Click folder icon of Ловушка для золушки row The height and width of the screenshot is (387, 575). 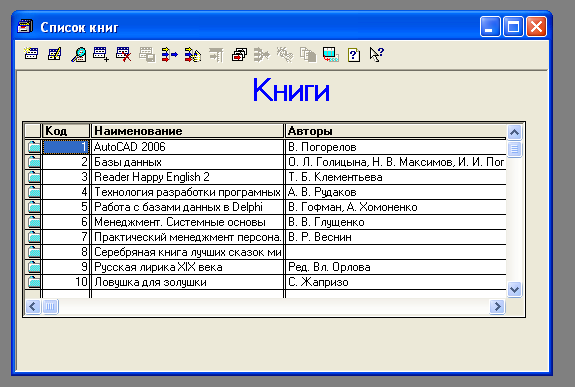33,282
